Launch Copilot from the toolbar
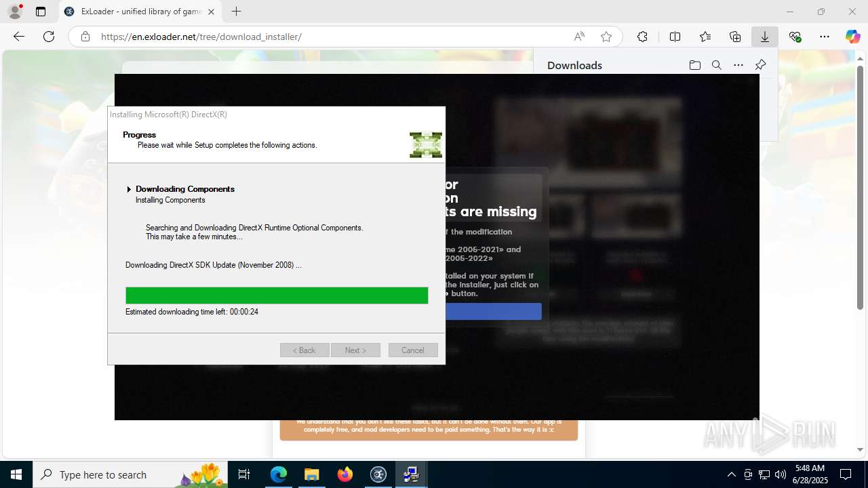This screenshot has height=488, width=868. pyautogui.click(x=852, y=37)
